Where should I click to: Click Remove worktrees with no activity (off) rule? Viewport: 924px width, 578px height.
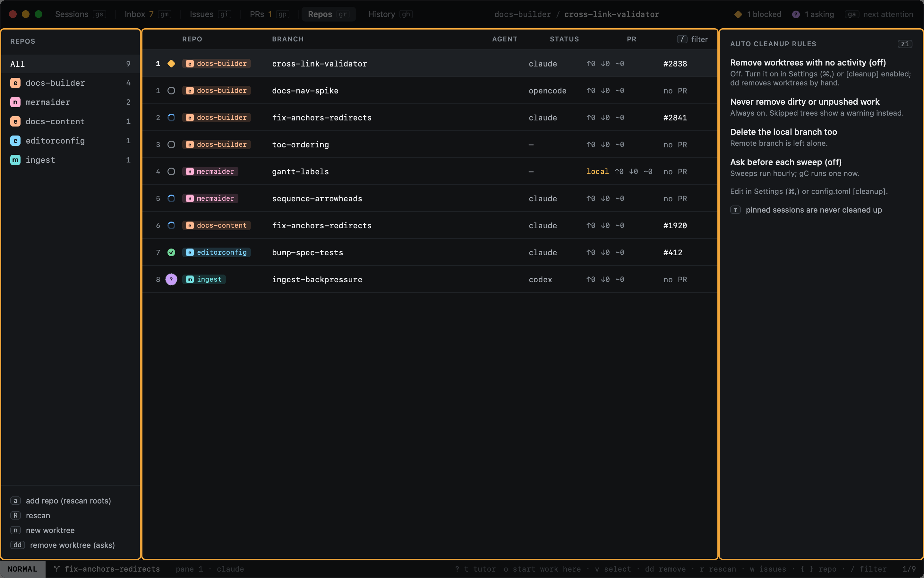point(808,62)
